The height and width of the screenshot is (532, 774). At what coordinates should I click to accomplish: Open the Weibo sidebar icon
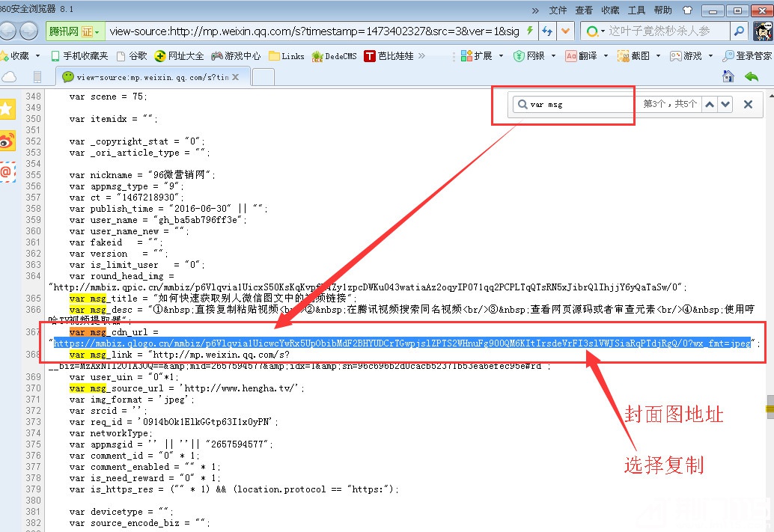click(x=7, y=141)
